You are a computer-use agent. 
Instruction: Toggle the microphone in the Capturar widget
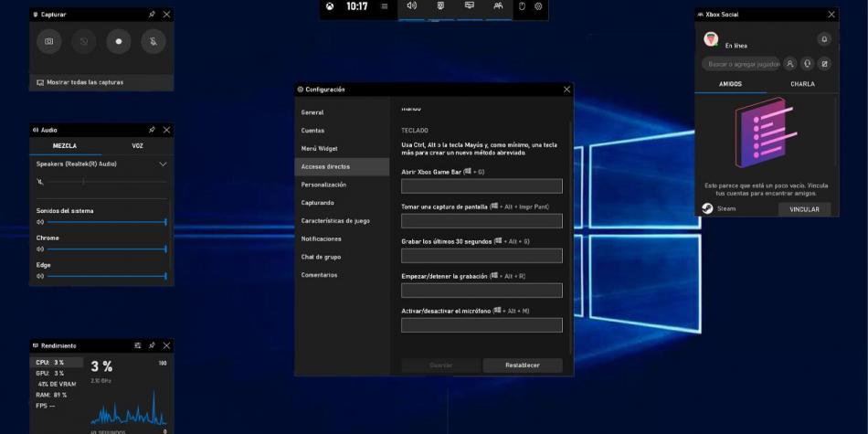pos(153,42)
